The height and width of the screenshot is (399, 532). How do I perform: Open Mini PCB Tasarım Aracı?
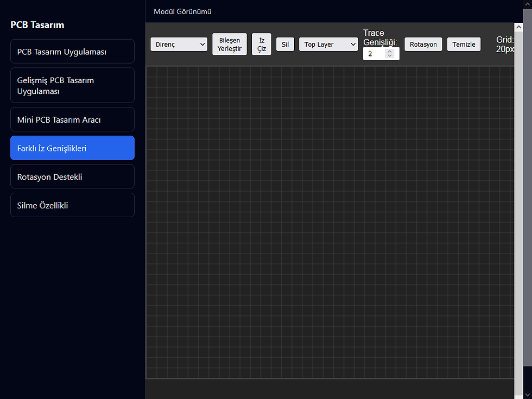click(72, 119)
